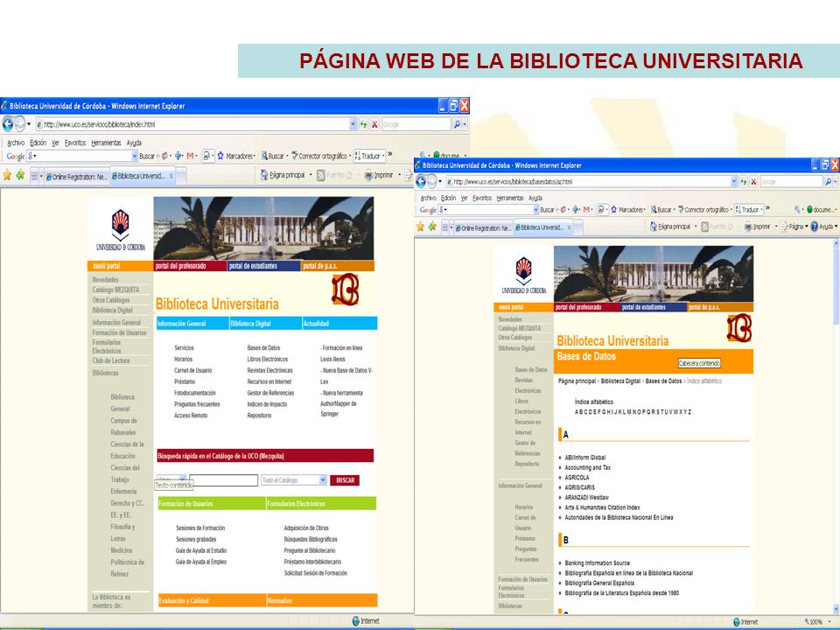Viewport: 840px width, 630px height.
Task: Click the campus header photo in left window
Action: click(263, 228)
